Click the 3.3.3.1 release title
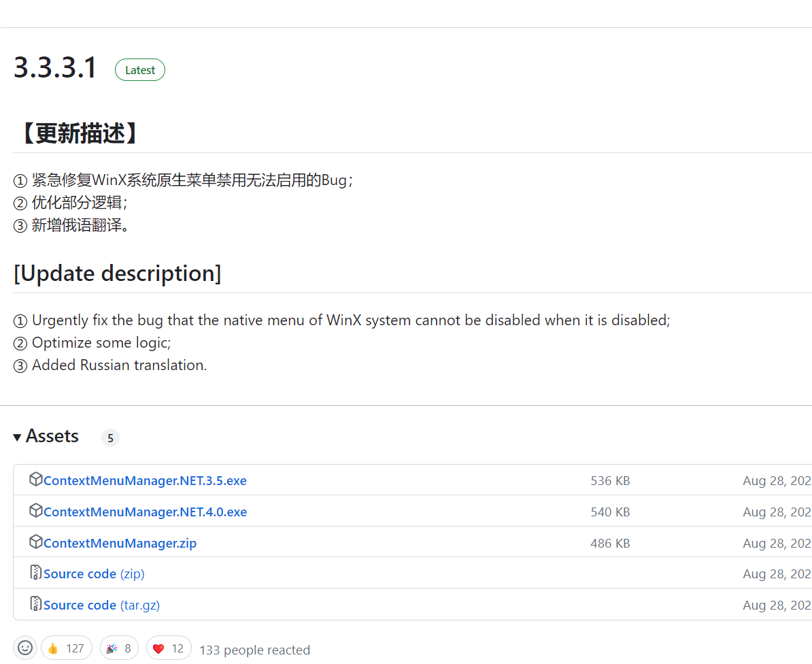812x664 pixels. click(x=55, y=68)
